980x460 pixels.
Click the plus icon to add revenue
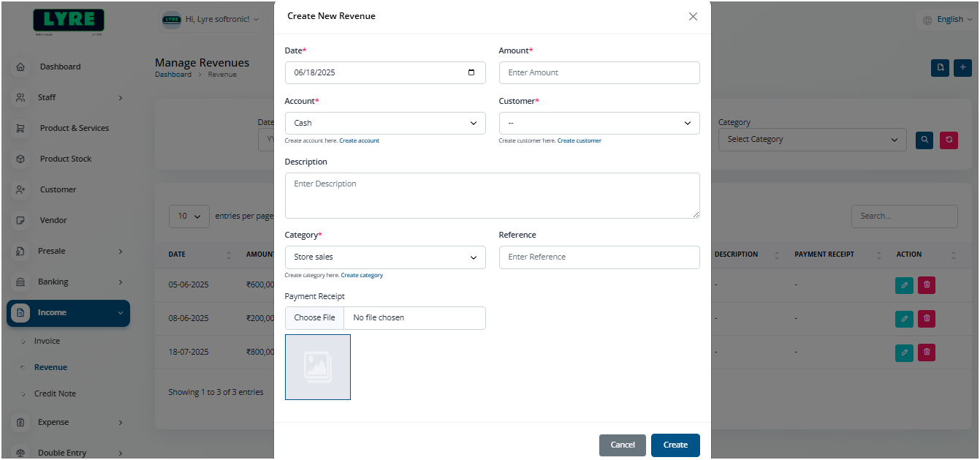pos(962,67)
